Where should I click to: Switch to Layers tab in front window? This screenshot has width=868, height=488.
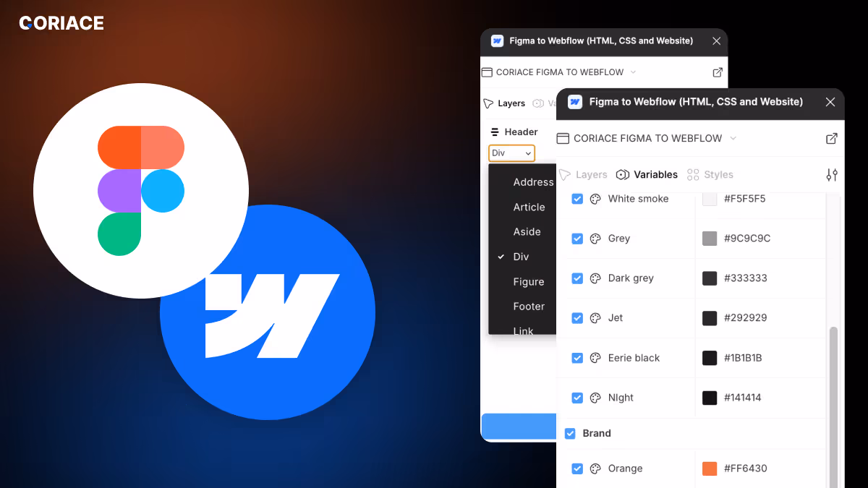click(584, 175)
